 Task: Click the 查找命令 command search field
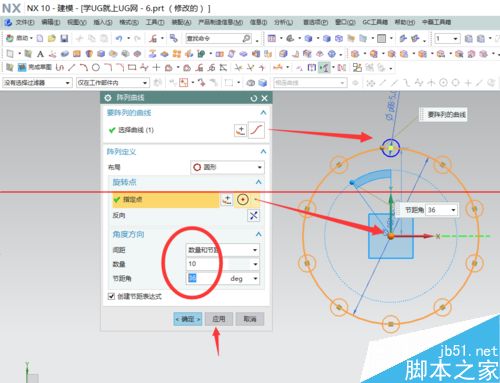[x=214, y=38]
